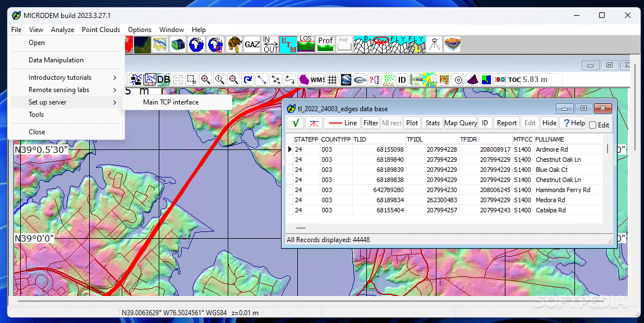This screenshot has height=323, width=644.
Task: Click the Report button in database window
Action: [507, 122]
